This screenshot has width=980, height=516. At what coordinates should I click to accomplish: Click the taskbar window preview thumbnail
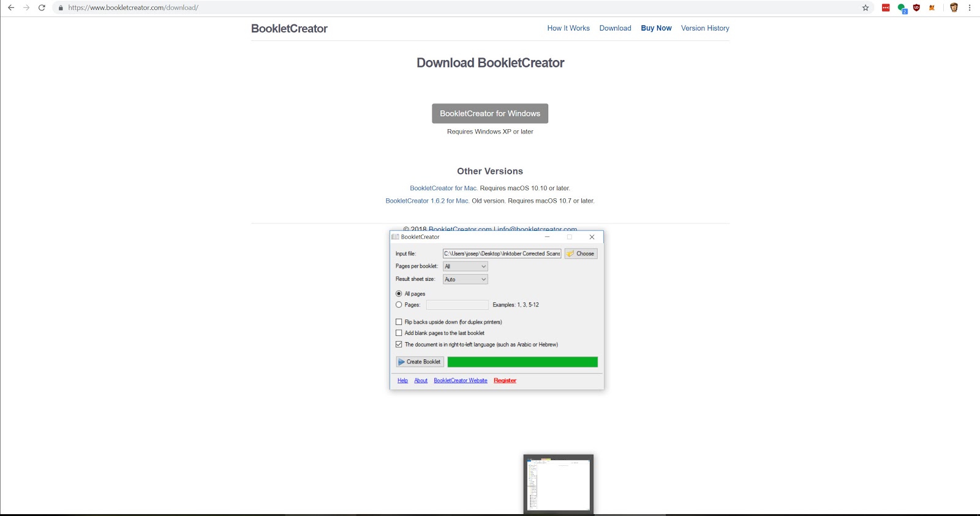click(559, 485)
